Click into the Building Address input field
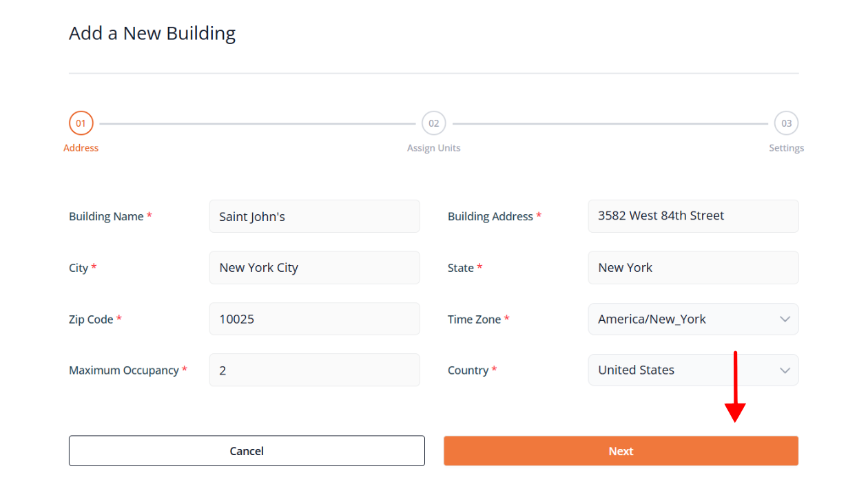The height and width of the screenshot is (482, 868). click(x=693, y=216)
